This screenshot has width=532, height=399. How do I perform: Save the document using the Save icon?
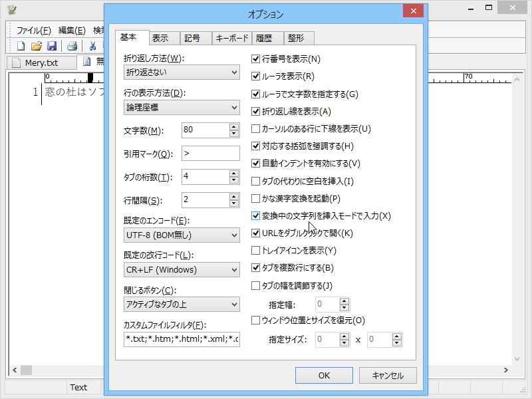53,45
